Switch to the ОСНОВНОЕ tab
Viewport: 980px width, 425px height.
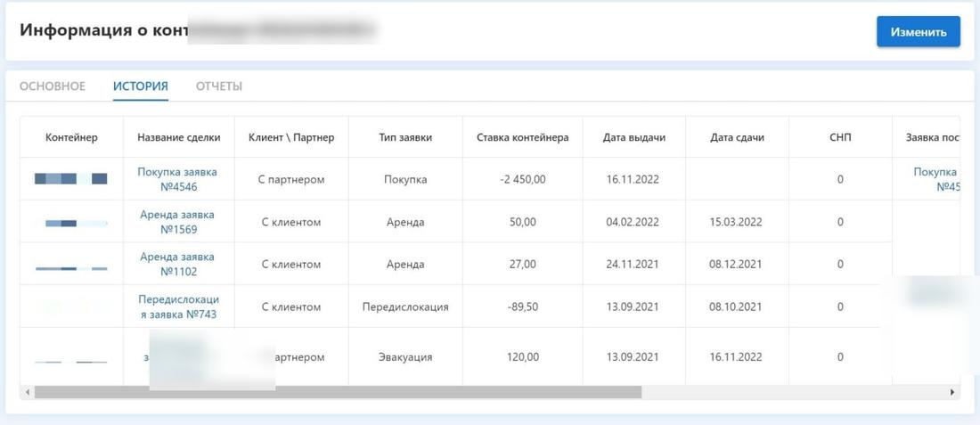click(53, 86)
